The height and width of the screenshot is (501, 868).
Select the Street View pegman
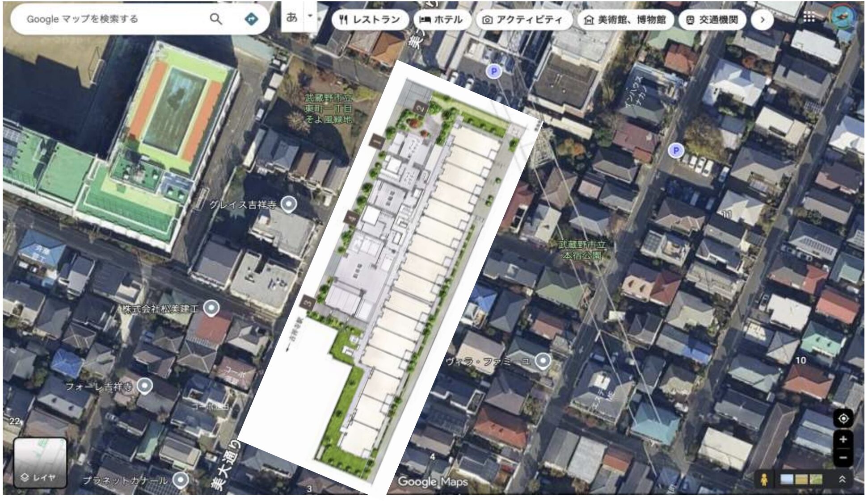tap(763, 480)
